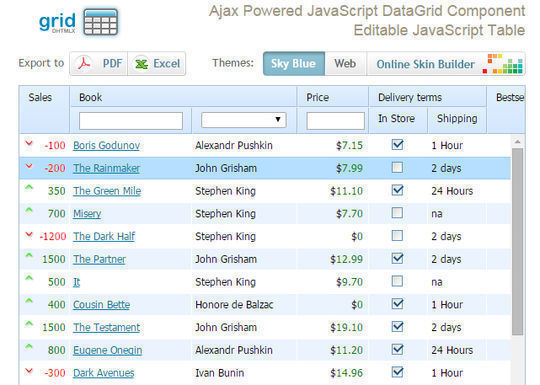Click the PDF export icon

tap(84, 64)
